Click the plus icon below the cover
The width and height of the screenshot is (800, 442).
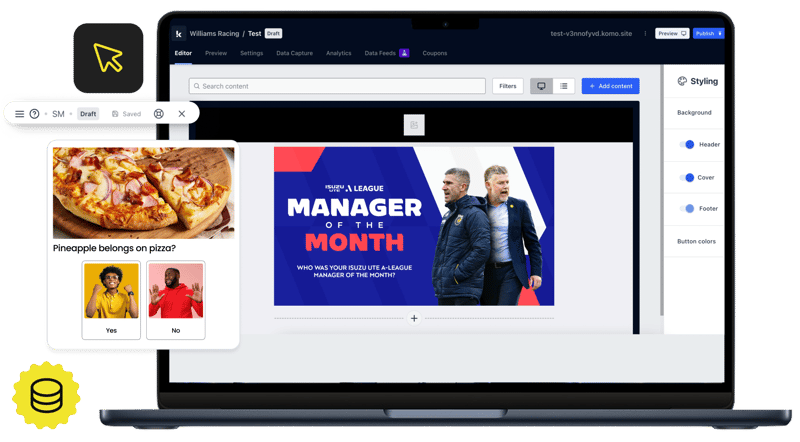point(414,318)
